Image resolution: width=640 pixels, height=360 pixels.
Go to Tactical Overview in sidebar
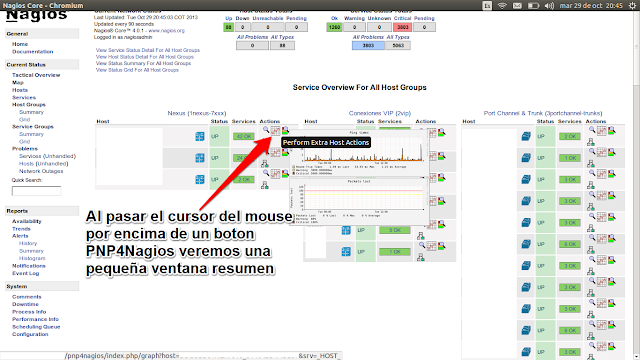(36, 75)
